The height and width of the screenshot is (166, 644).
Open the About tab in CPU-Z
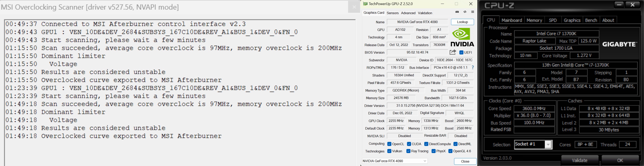[608, 20]
